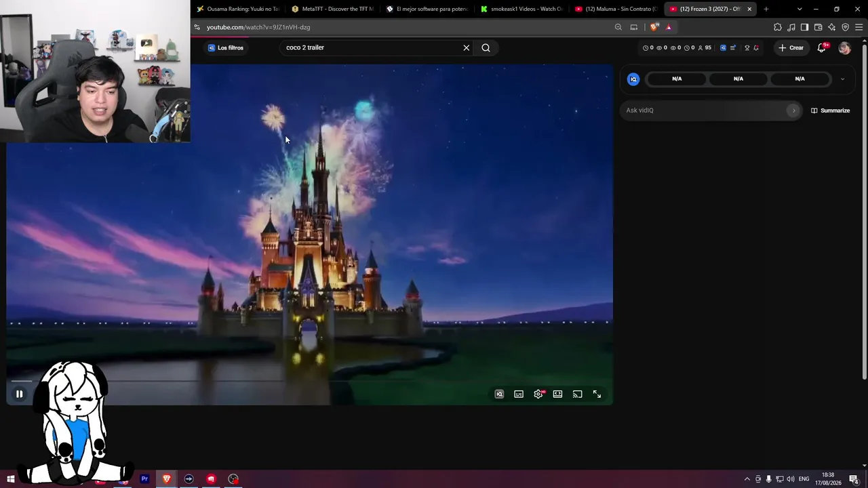This screenshot has width=868, height=488.
Task: Click the blue vidIQ logo in toolbar stats
Action: coord(723,47)
